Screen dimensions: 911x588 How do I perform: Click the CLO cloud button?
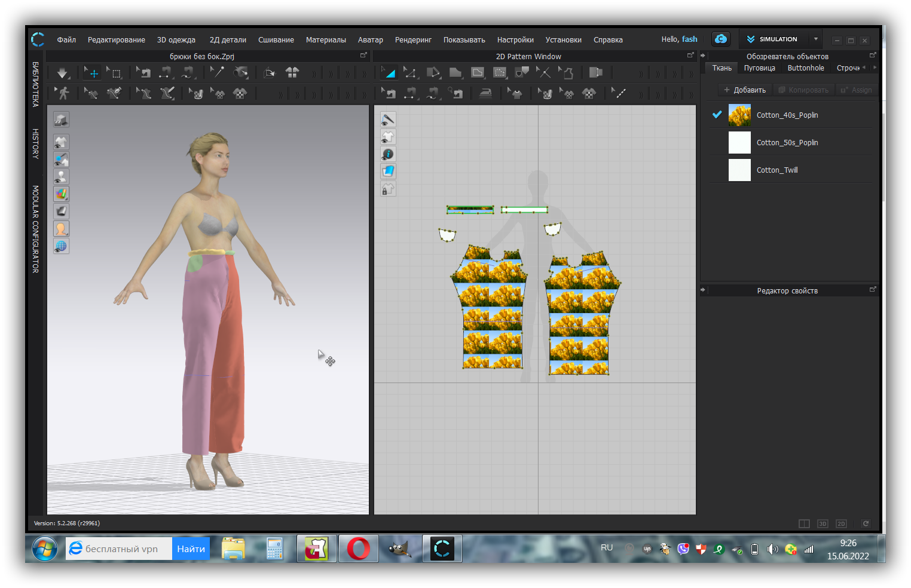[x=721, y=39]
